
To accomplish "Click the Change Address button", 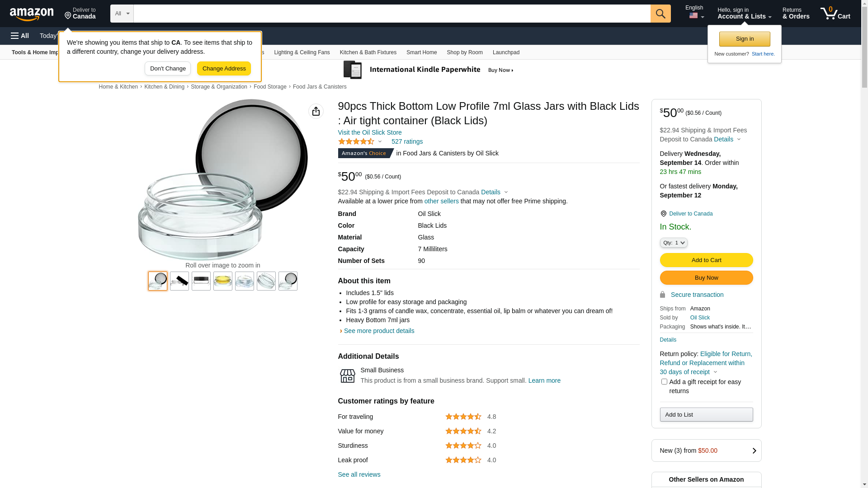I will 224,69.
